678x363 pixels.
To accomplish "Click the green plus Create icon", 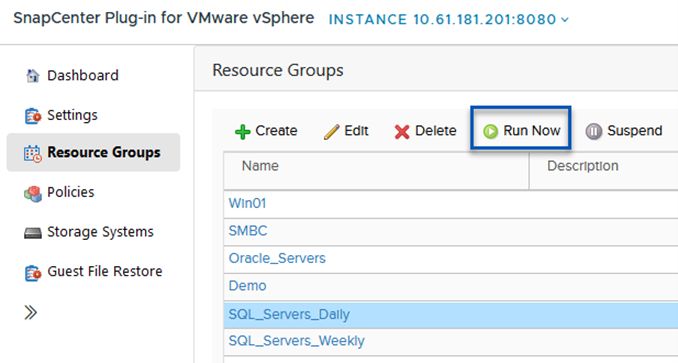I will point(243,132).
